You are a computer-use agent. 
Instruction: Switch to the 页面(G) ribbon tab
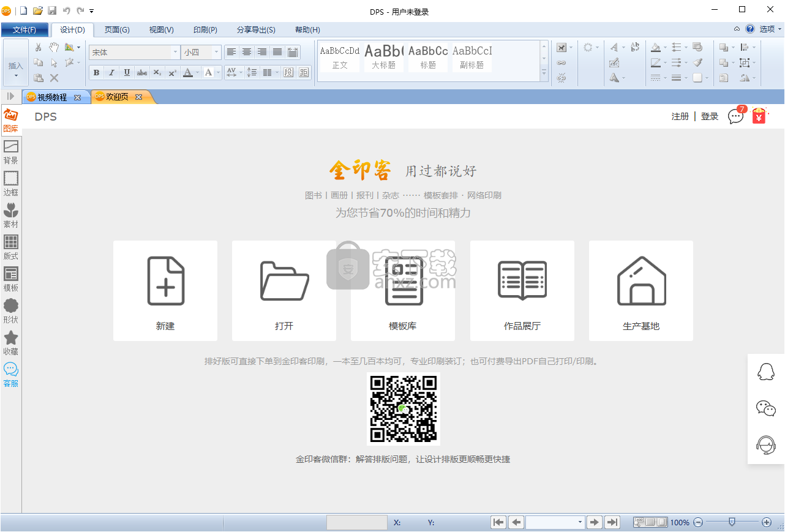(x=117, y=30)
